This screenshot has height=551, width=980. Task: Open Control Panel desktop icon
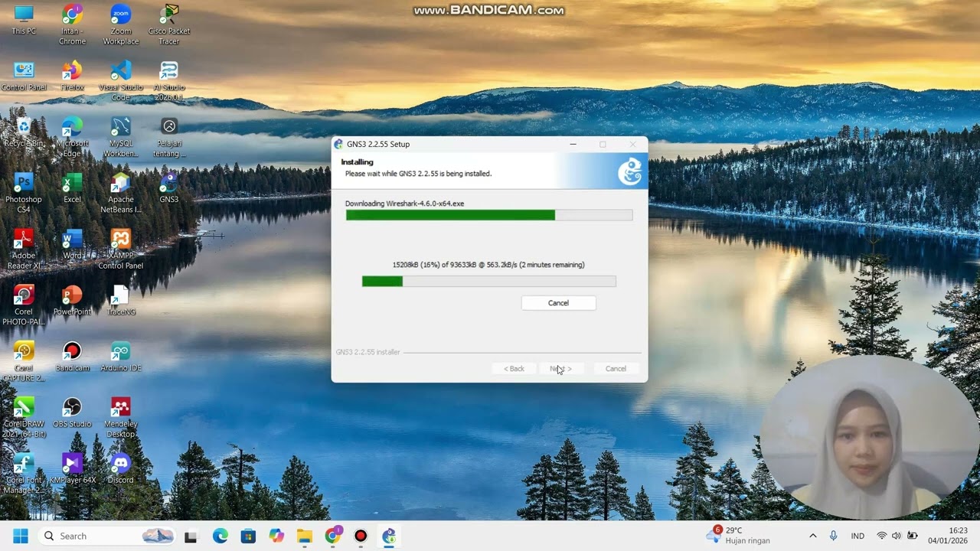(24, 77)
